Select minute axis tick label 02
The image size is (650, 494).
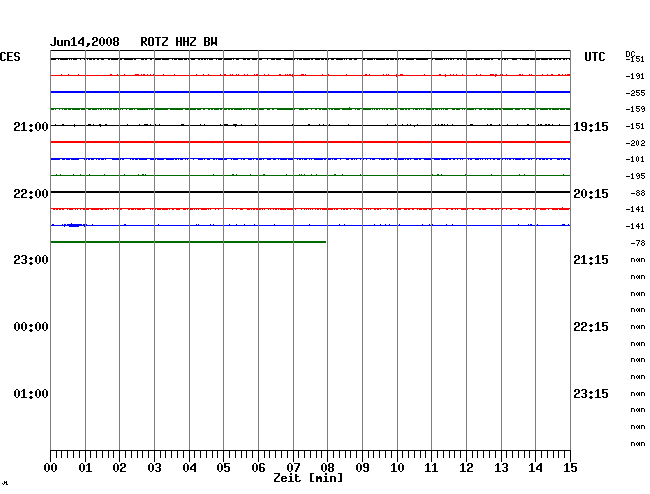tap(119, 468)
